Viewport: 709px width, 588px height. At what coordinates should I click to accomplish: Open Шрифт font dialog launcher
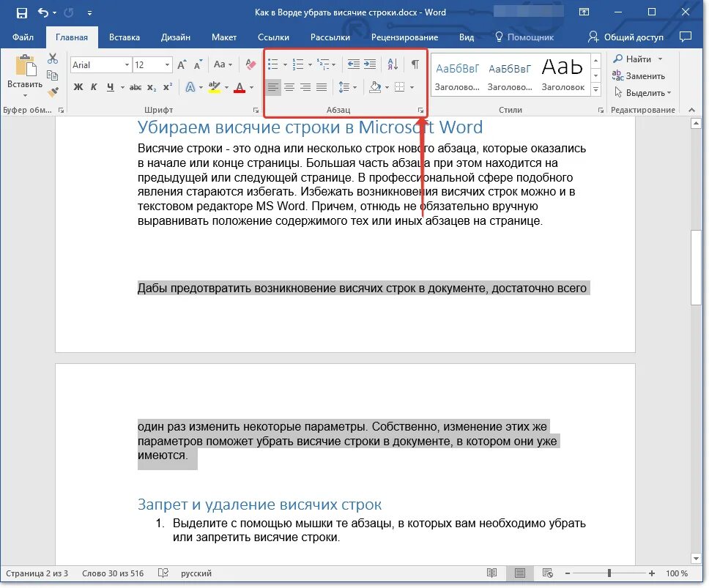point(256,111)
